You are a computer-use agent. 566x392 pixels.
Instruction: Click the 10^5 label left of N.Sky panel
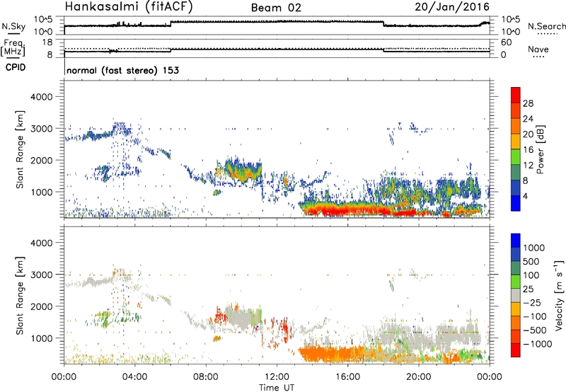click(43, 20)
